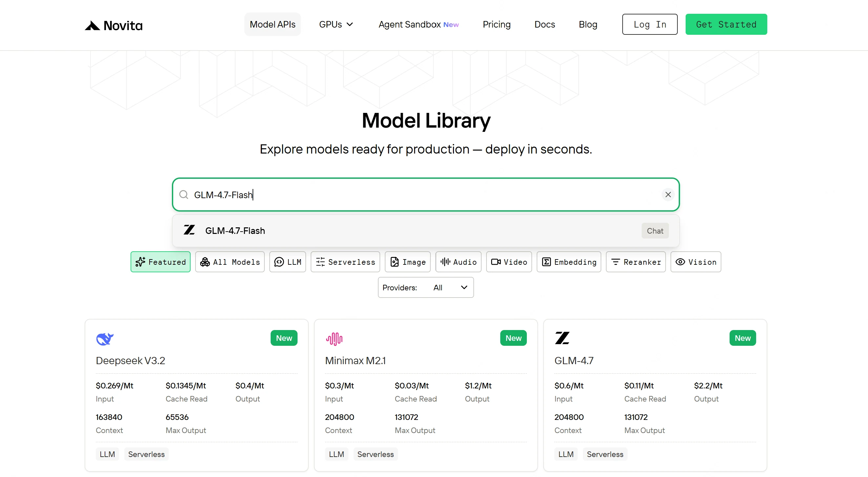Click the New badge on Minimax M2.1
868x477 pixels.
tap(513, 338)
